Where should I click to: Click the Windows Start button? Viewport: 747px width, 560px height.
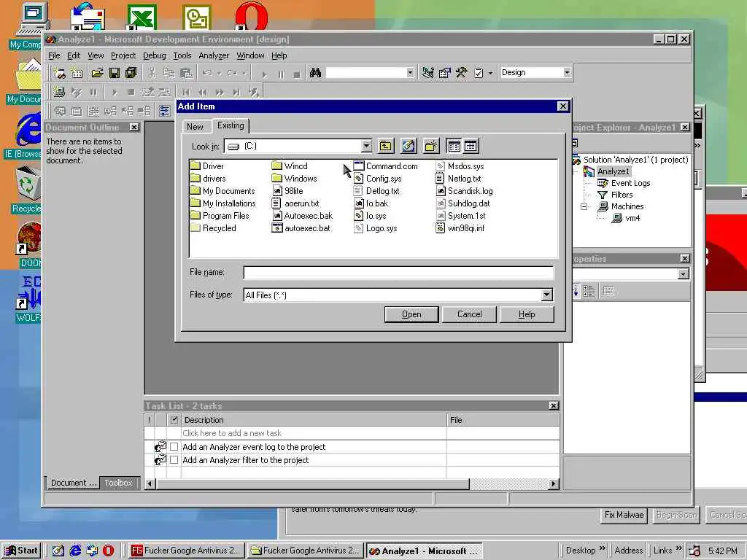coord(21,551)
